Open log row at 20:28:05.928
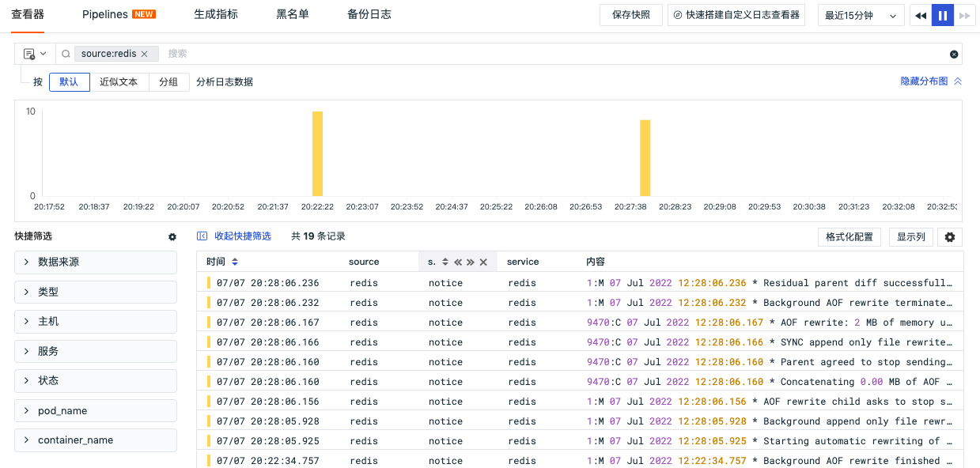 pos(580,421)
